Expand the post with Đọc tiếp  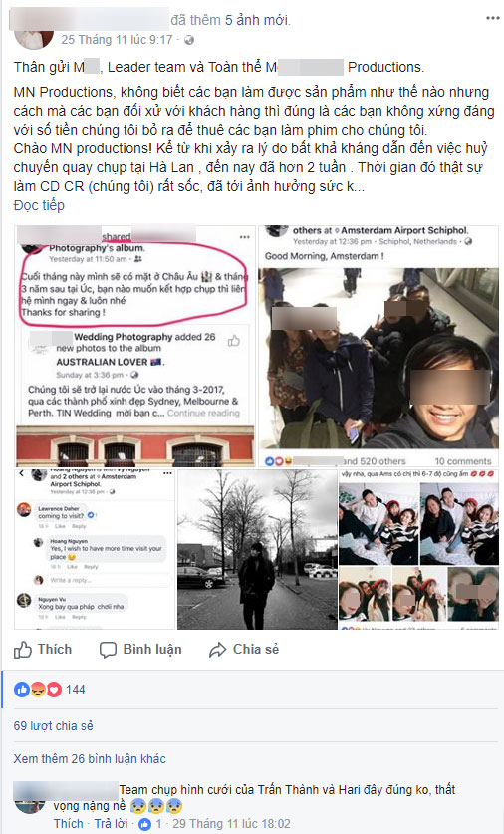coord(39,205)
